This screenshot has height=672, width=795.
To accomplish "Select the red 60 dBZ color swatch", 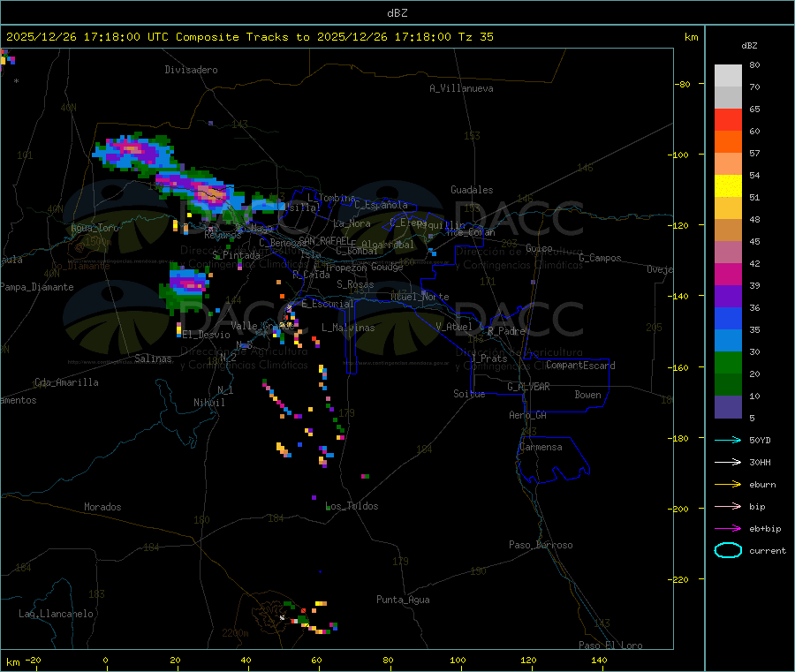I will click(728, 119).
